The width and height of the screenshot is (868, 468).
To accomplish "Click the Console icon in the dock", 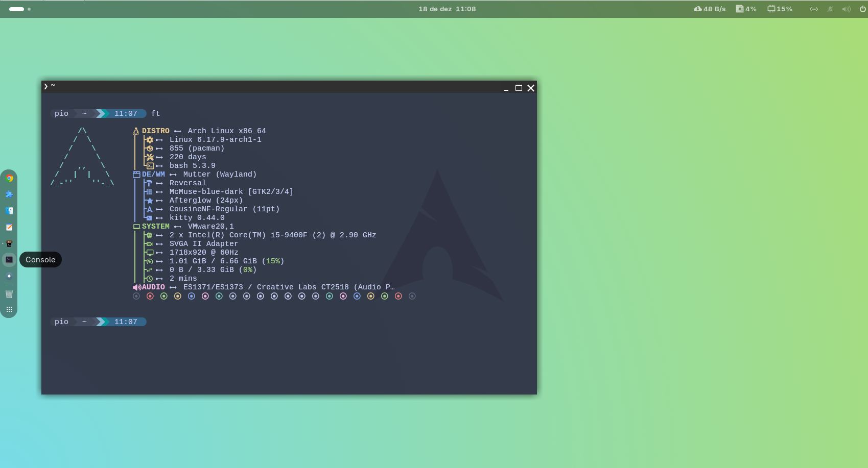I will (x=9, y=260).
